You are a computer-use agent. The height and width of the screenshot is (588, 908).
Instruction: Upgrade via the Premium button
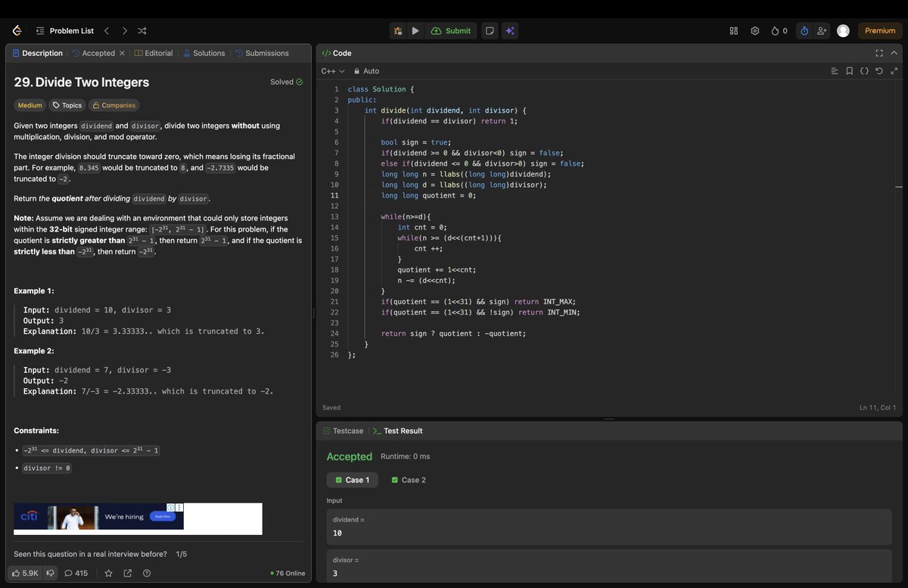[879, 30]
